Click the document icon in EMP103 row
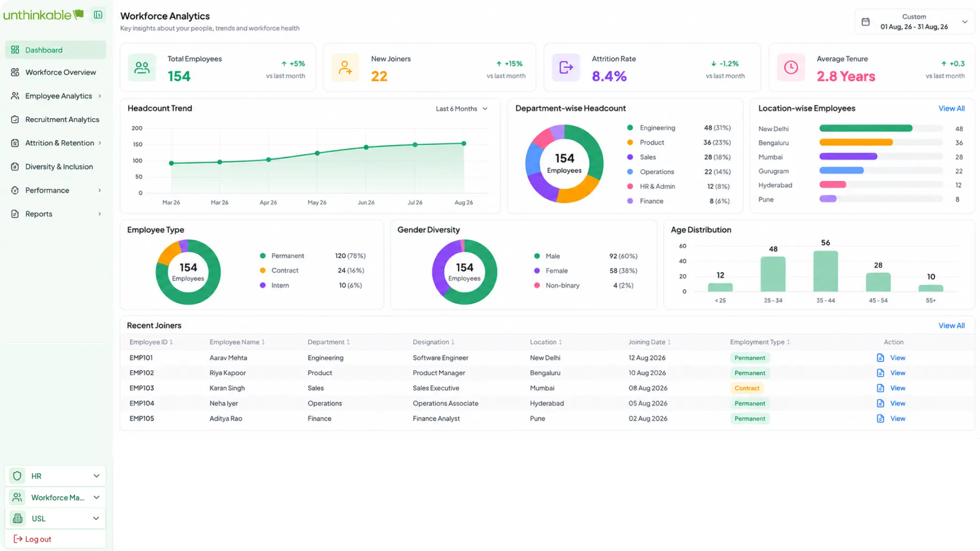This screenshot has width=980, height=551. point(880,388)
